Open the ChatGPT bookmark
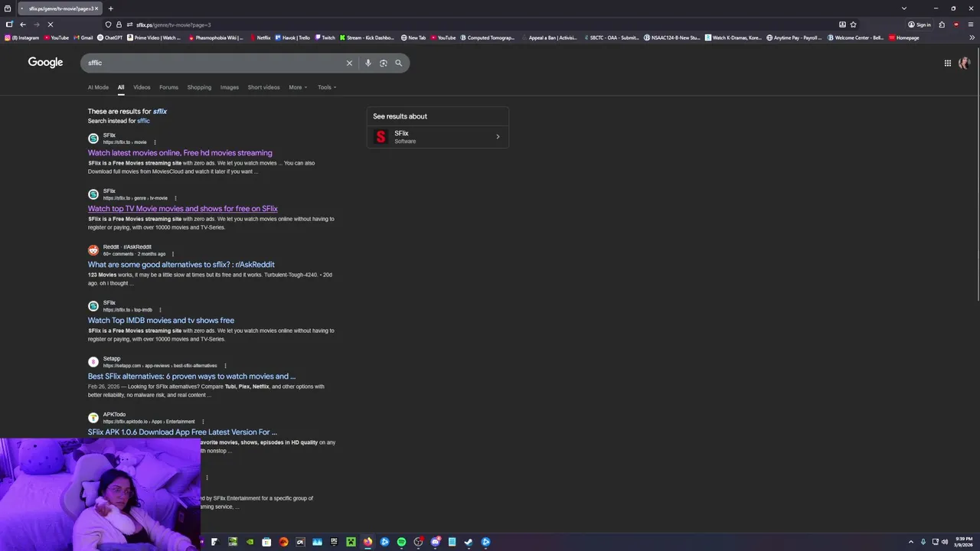The image size is (980, 551). (x=109, y=37)
